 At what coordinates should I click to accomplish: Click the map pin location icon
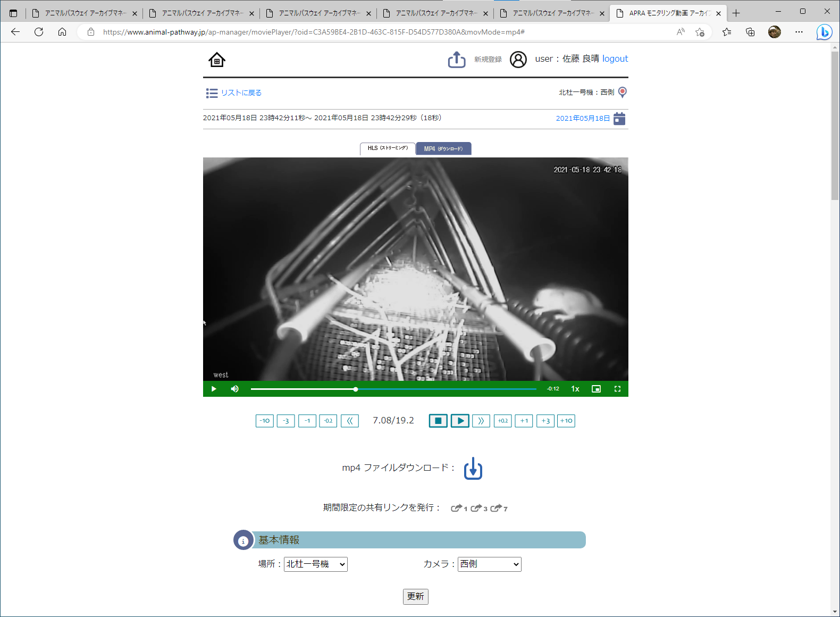623,93
